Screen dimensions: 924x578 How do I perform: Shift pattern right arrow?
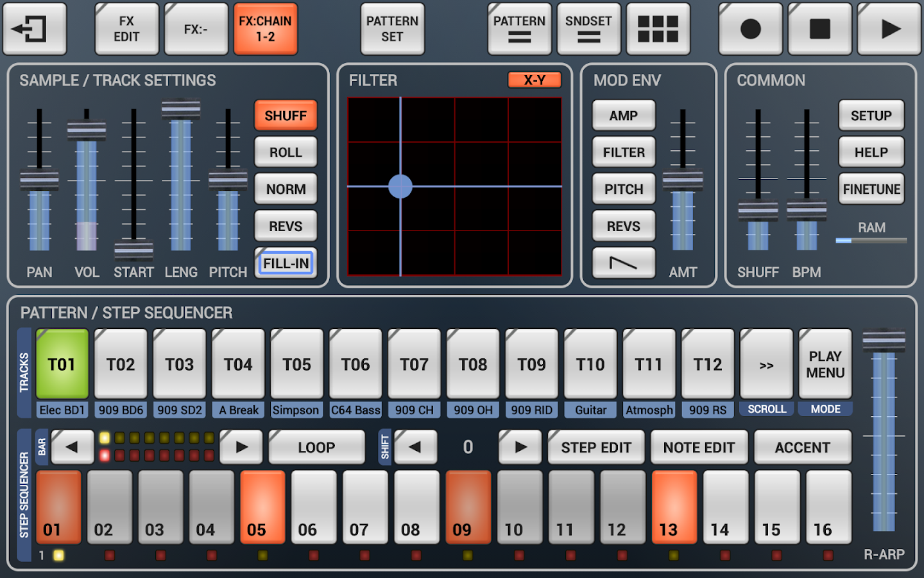(520, 447)
